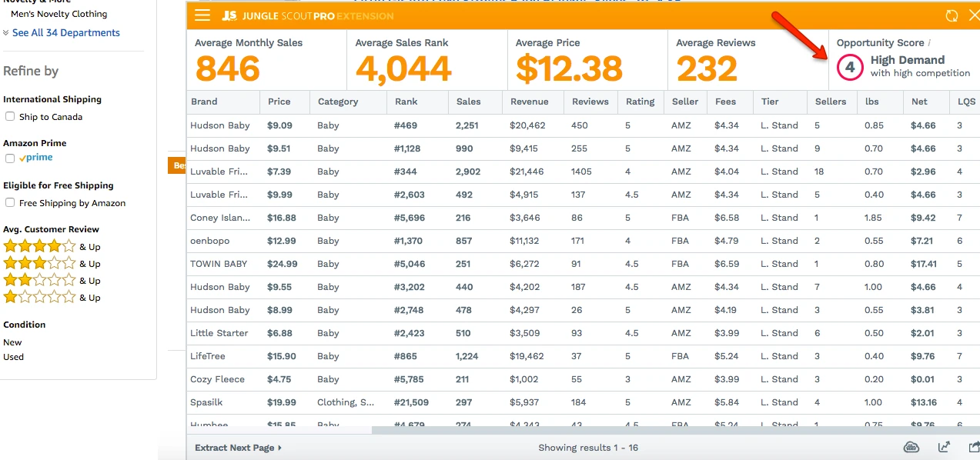Viewport: 980px width, 460px height.
Task: Sort by Category column header
Action: coord(337,102)
